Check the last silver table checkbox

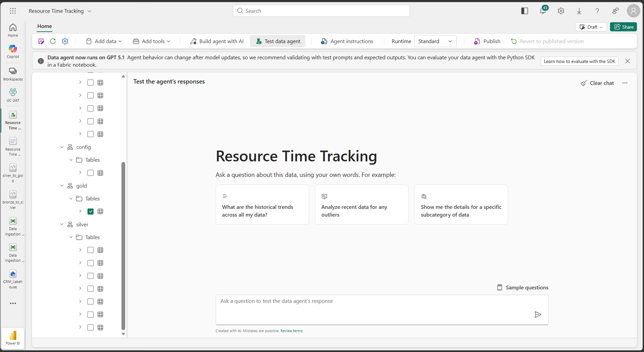pyautogui.click(x=91, y=327)
